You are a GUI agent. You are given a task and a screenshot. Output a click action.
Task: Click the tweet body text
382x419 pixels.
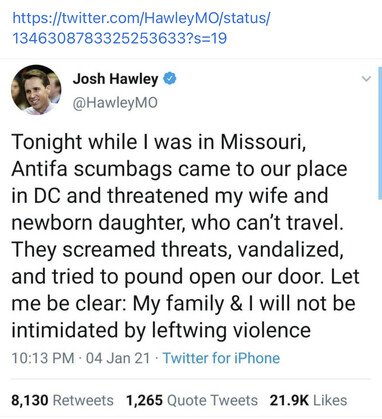[185, 236]
